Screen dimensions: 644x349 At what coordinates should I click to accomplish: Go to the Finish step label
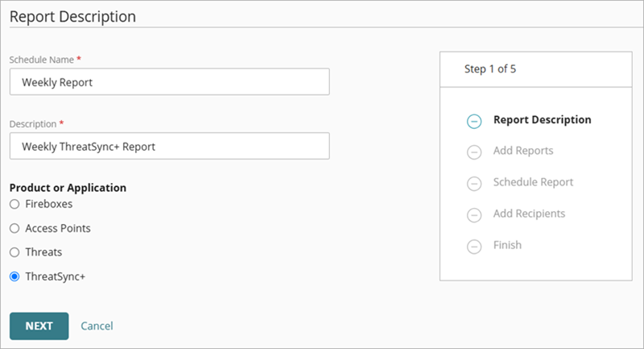[507, 245]
